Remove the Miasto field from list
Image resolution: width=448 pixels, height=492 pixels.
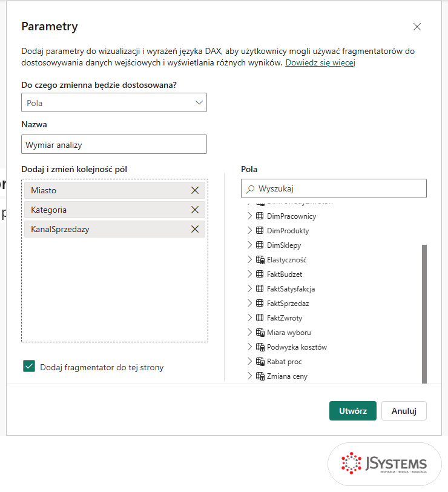[195, 190]
